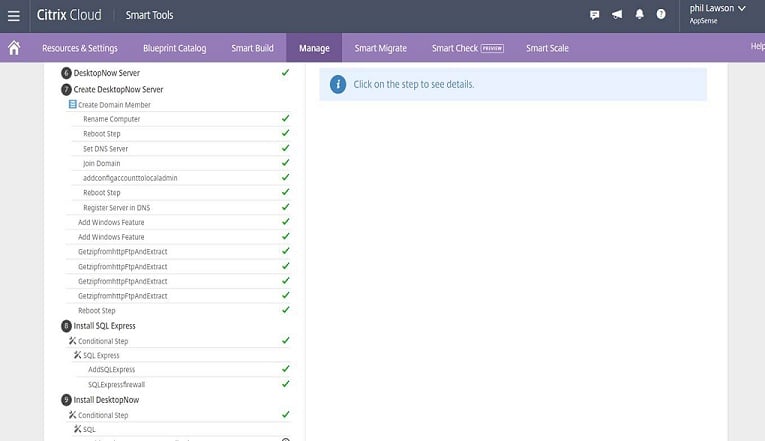
Task: Select Set DNS Server step
Action: (x=105, y=149)
